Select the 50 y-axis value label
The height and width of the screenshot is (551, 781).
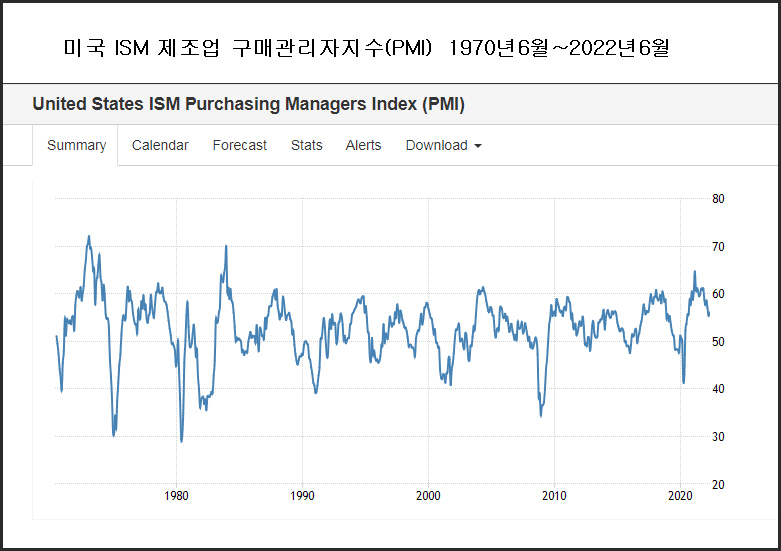click(x=718, y=341)
